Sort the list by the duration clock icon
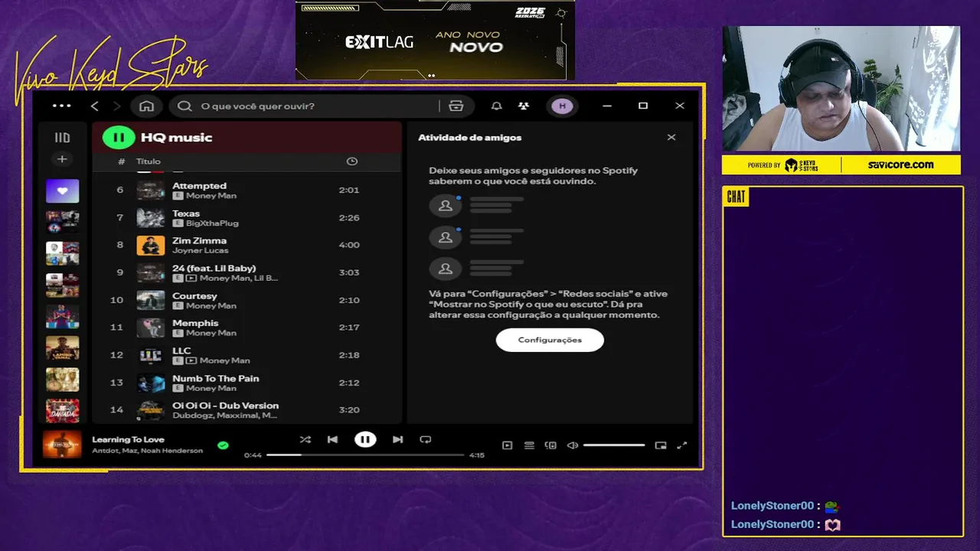980x551 pixels. tap(351, 161)
